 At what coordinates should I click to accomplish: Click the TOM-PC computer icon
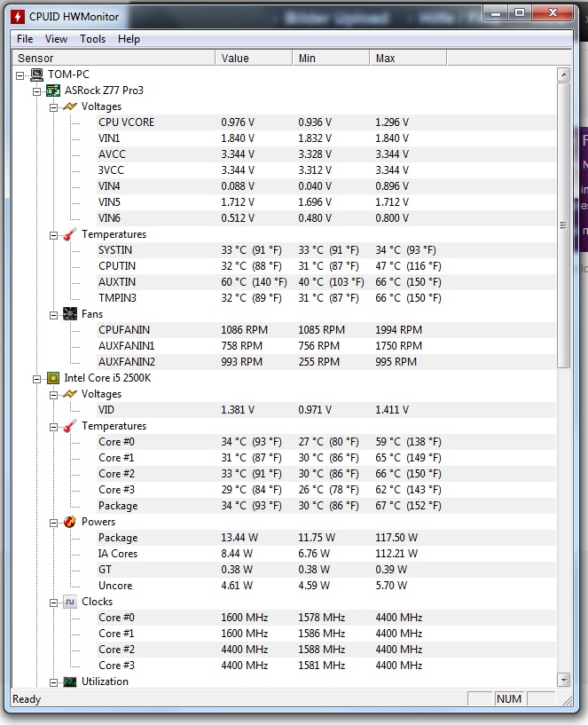[x=37, y=75]
